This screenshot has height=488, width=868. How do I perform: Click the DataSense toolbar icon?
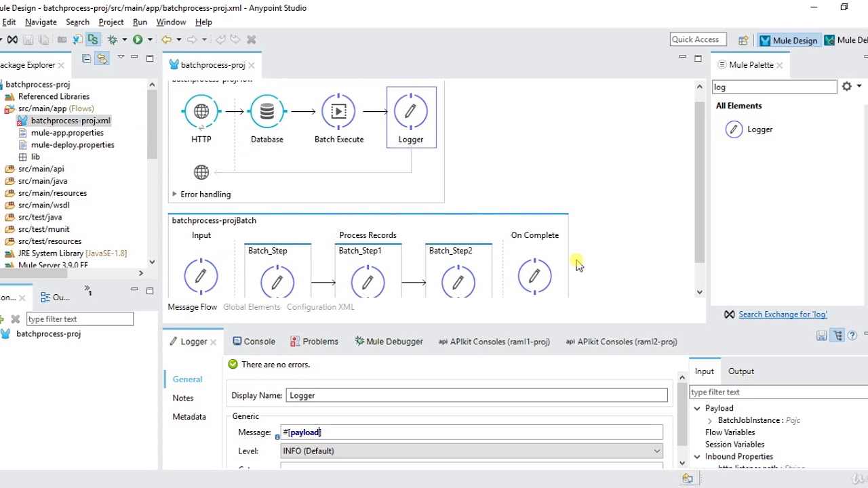(93, 39)
